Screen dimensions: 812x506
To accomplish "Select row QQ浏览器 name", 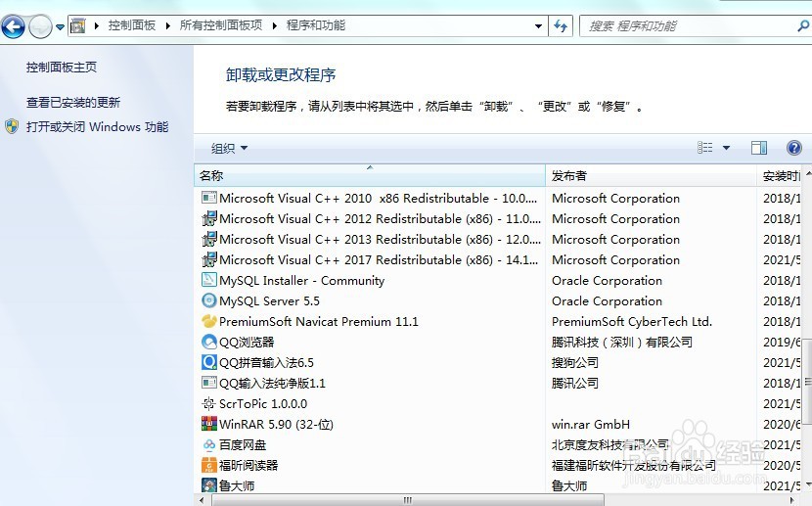I will point(247,342).
